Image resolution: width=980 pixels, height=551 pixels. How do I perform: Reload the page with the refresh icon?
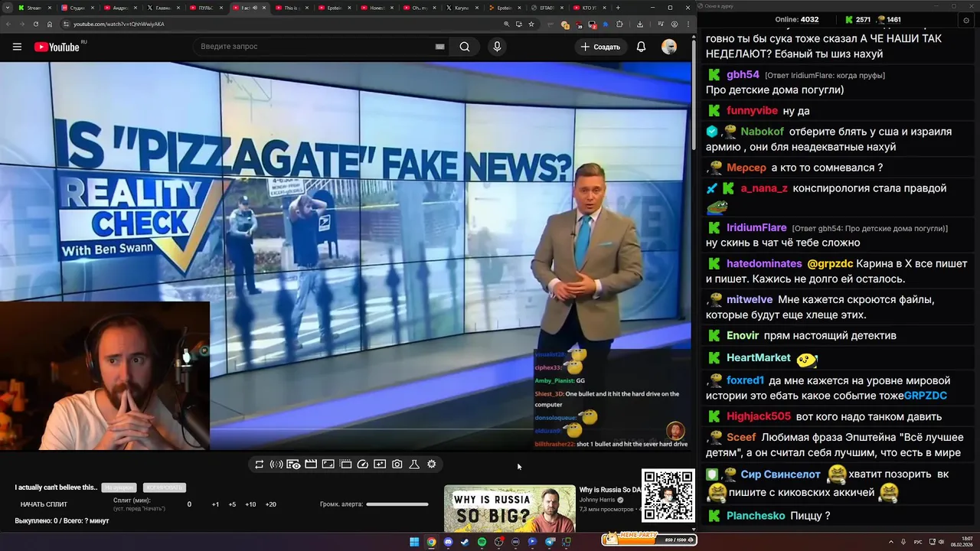tap(35, 24)
